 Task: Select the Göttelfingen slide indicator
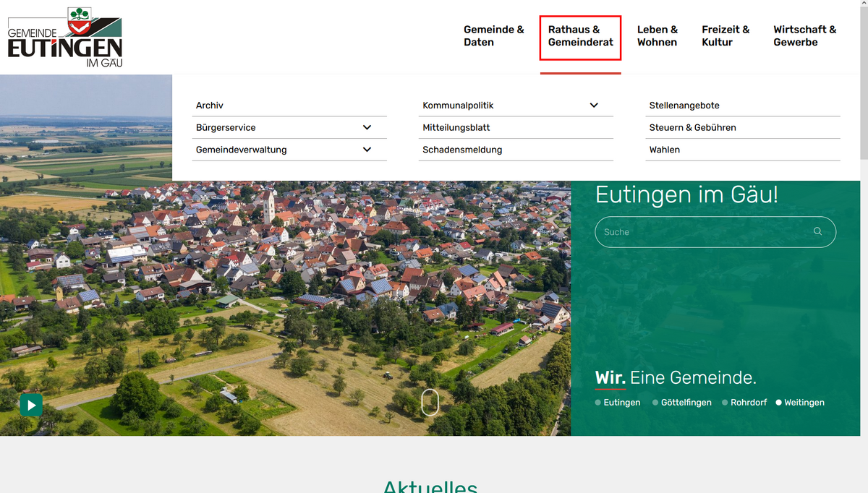point(682,403)
